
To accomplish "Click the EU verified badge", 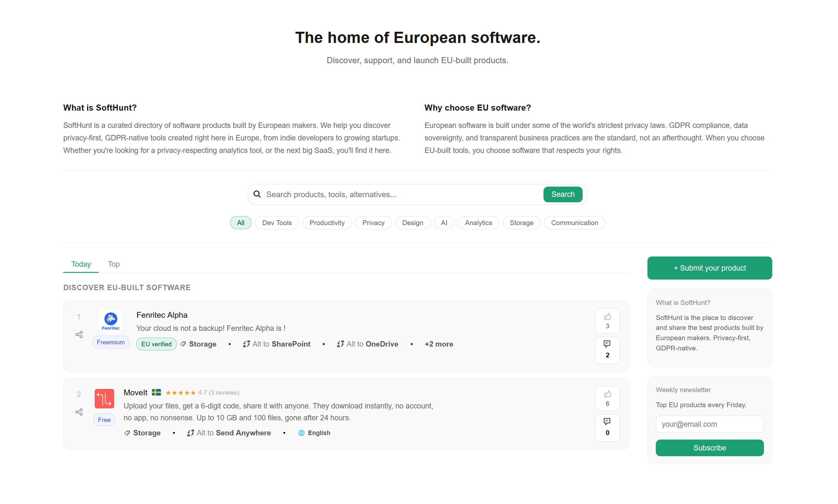I will [x=156, y=344].
